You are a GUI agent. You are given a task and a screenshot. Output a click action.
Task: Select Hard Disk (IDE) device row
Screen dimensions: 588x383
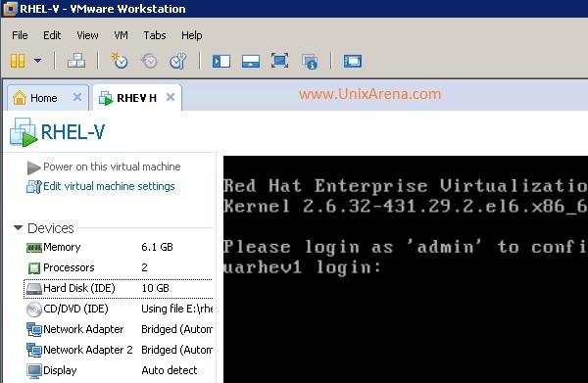coord(119,288)
